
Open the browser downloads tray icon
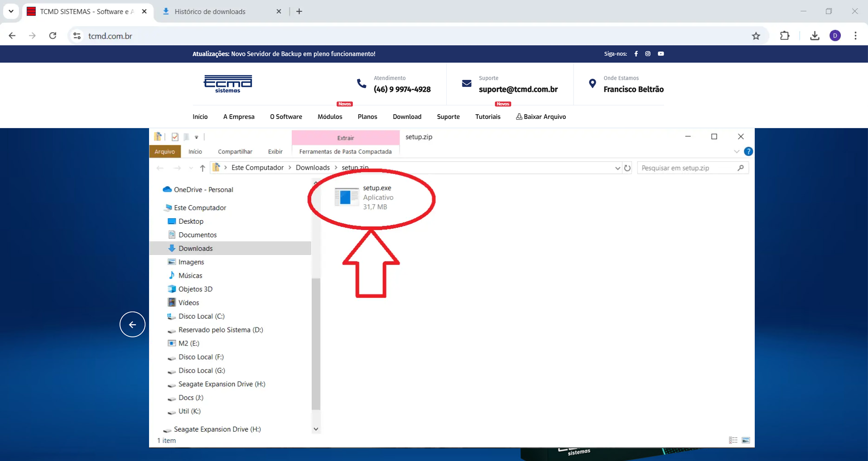click(x=815, y=36)
